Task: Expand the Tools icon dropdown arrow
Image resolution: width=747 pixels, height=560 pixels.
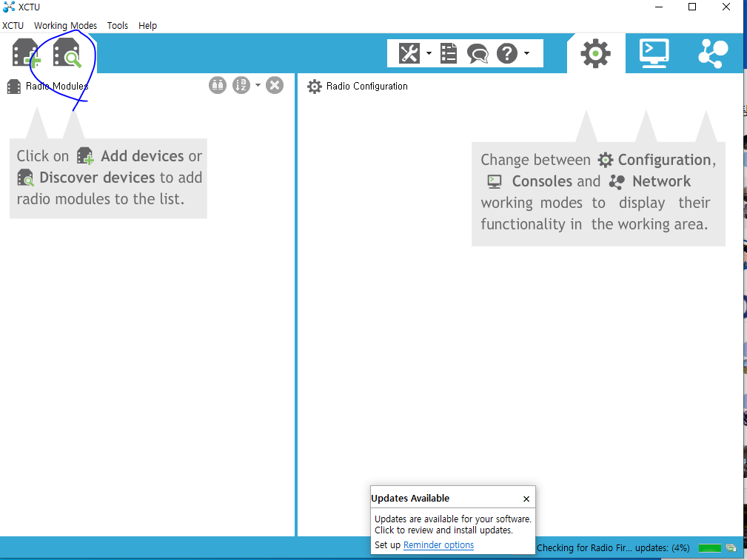Action: point(429,53)
